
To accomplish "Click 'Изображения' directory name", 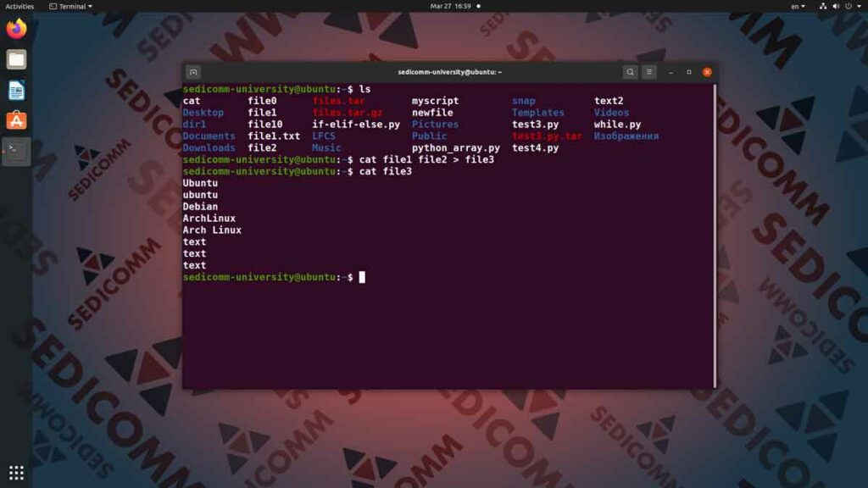I will coord(626,136).
